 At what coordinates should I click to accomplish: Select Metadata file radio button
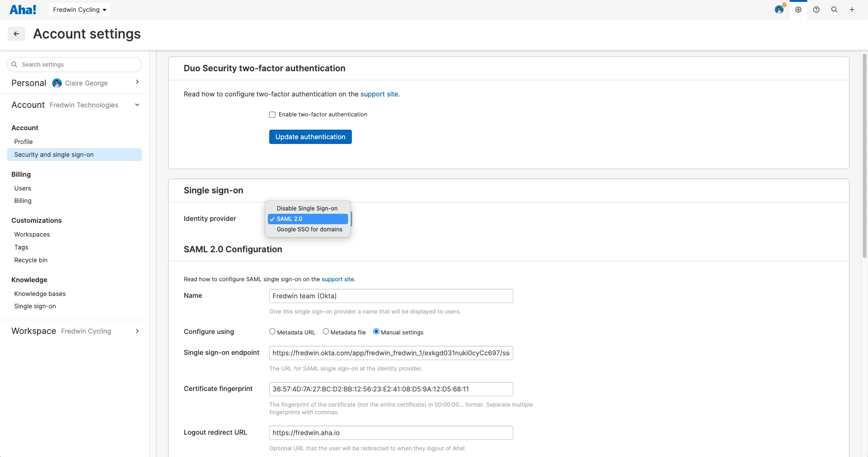[x=326, y=332]
